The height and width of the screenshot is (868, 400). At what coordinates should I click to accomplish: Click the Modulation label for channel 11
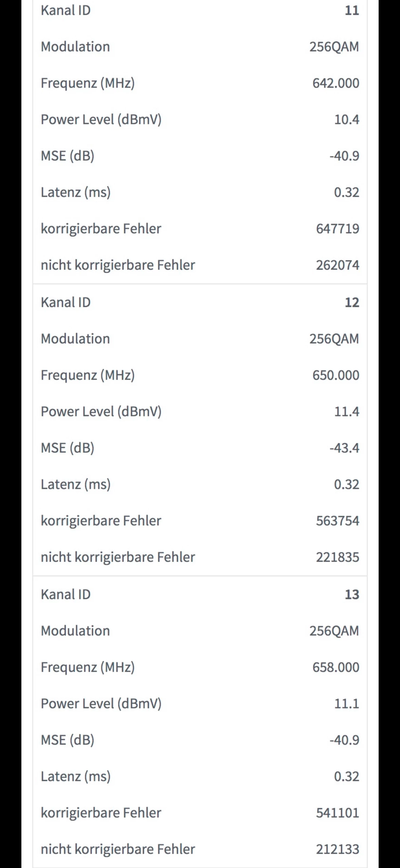pos(75,47)
